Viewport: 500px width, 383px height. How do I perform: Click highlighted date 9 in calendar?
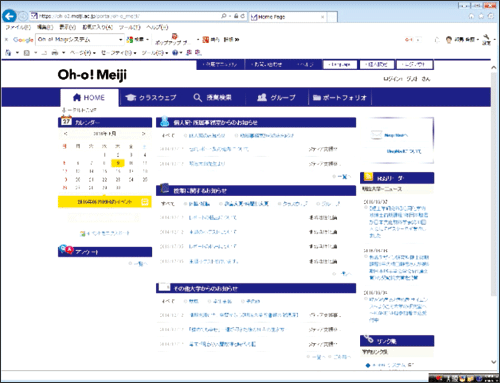coord(118,163)
